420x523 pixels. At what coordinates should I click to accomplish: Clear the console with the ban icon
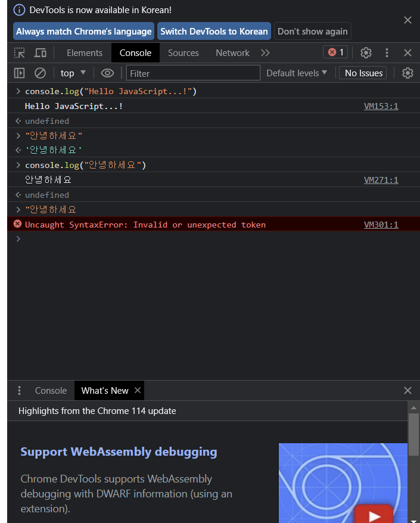(x=40, y=73)
